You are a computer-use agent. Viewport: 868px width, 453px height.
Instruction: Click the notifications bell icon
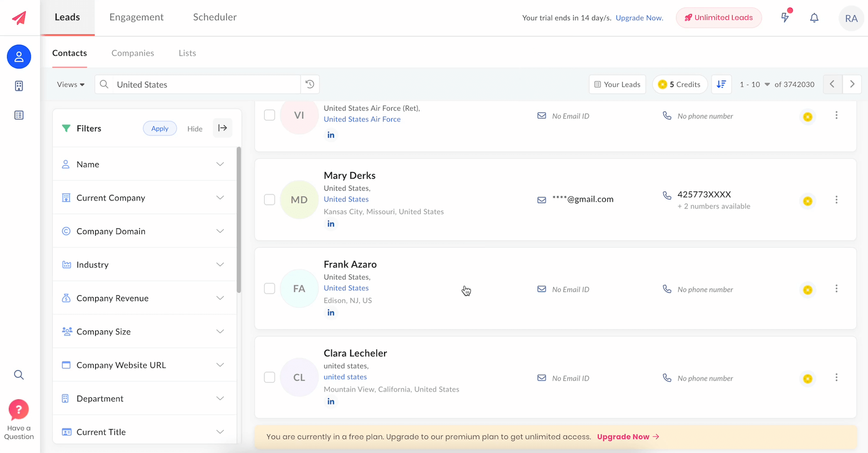pos(814,18)
